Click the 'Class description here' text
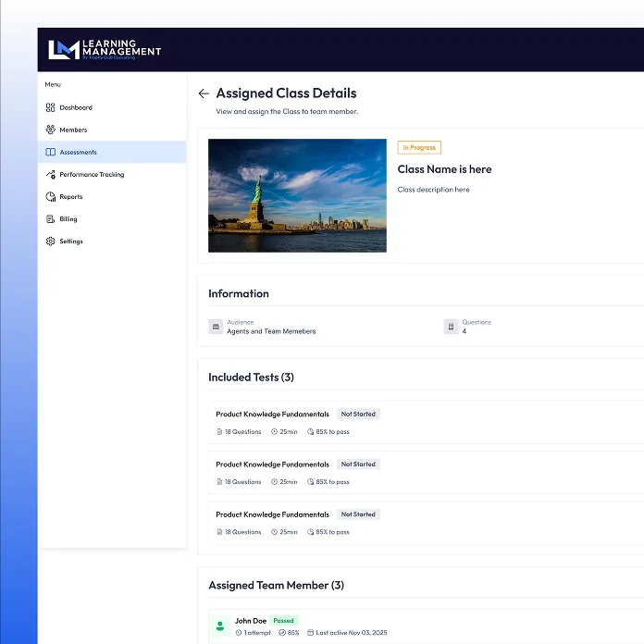This screenshot has height=644, width=644. point(433,190)
